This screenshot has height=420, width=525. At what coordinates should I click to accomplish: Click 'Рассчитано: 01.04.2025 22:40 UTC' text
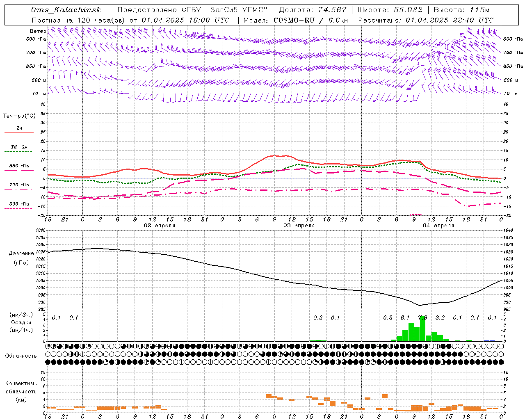click(426, 20)
